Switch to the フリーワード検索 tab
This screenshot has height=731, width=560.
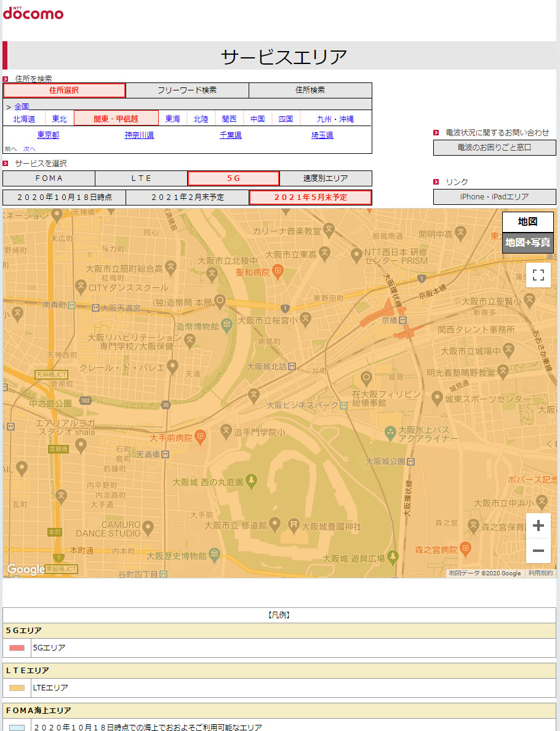coord(187,90)
